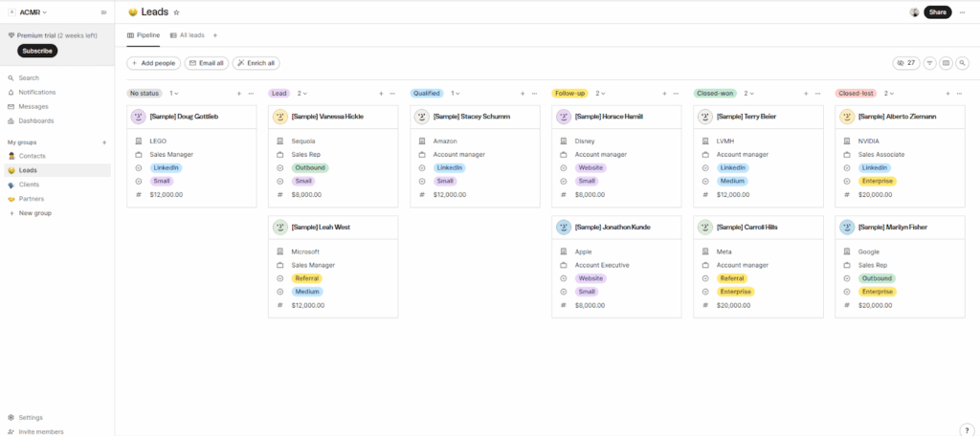The height and width of the screenshot is (436, 980).
Task: Open the Clients group in sidebar
Action: tap(30, 185)
